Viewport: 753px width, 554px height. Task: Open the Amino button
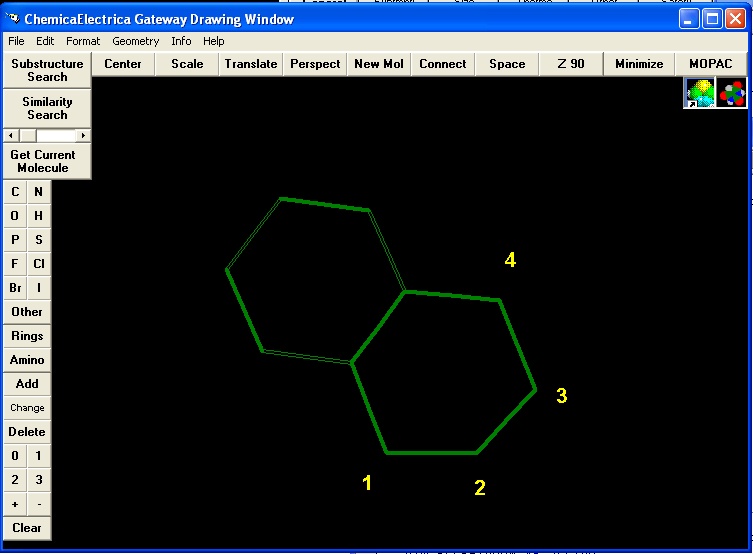click(x=27, y=360)
